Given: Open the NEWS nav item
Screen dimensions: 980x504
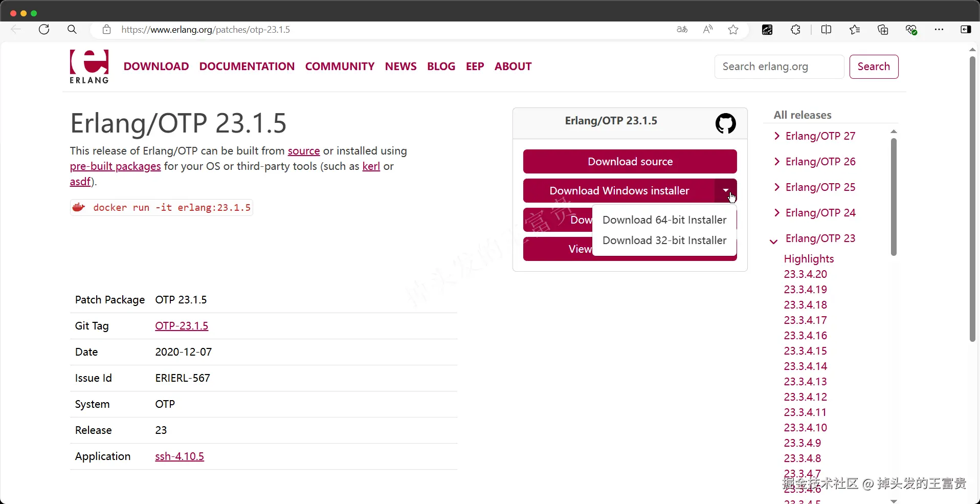Looking at the screenshot, I should click(x=401, y=67).
